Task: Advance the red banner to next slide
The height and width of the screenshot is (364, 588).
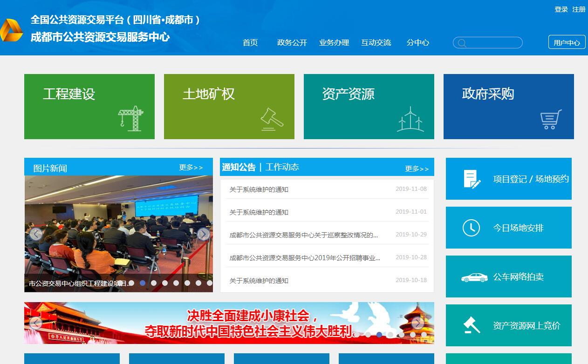Action: click(x=417, y=323)
